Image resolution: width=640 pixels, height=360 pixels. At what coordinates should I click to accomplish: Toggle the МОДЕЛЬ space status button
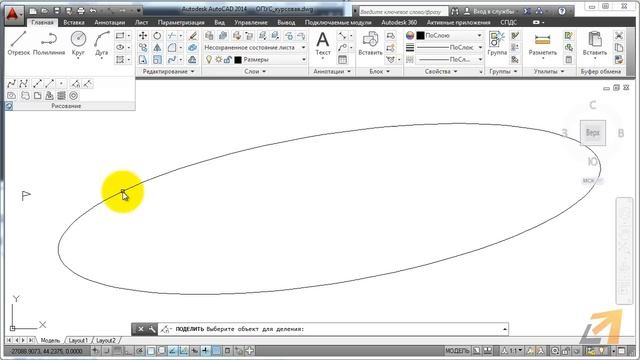pyautogui.click(x=458, y=351)
